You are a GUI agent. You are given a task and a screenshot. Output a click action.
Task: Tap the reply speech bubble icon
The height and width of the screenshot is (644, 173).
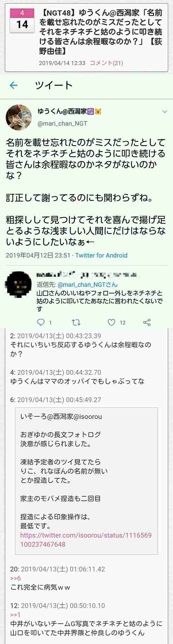click(41, 322)
